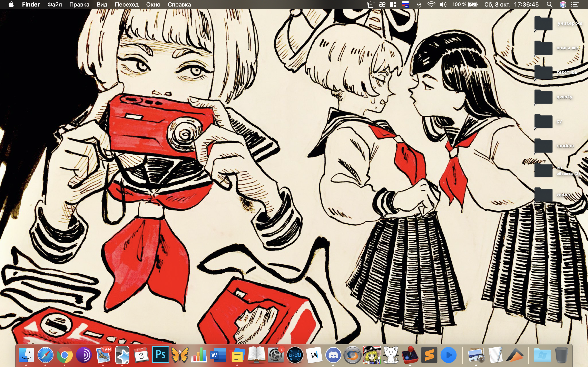The width and height of the screenshot is (588, 367).
Task: Open the Trash in the Dock
Action: coord(561,355)
